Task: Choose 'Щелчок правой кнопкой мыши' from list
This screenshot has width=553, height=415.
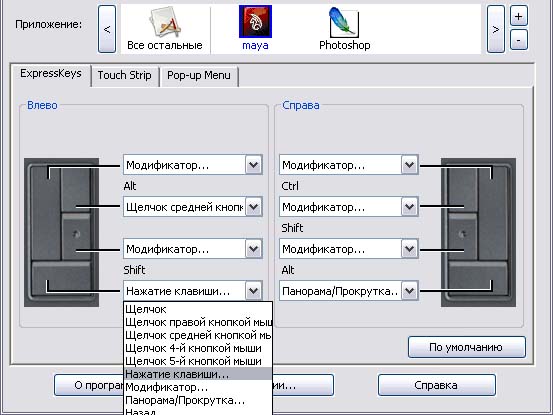Action: coord(198,322)
